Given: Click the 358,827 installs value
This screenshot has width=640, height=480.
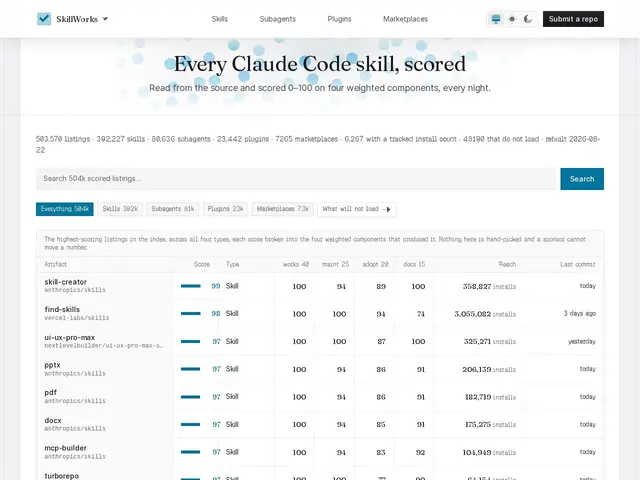Looking at the screenshot, I should click(489, 287).
